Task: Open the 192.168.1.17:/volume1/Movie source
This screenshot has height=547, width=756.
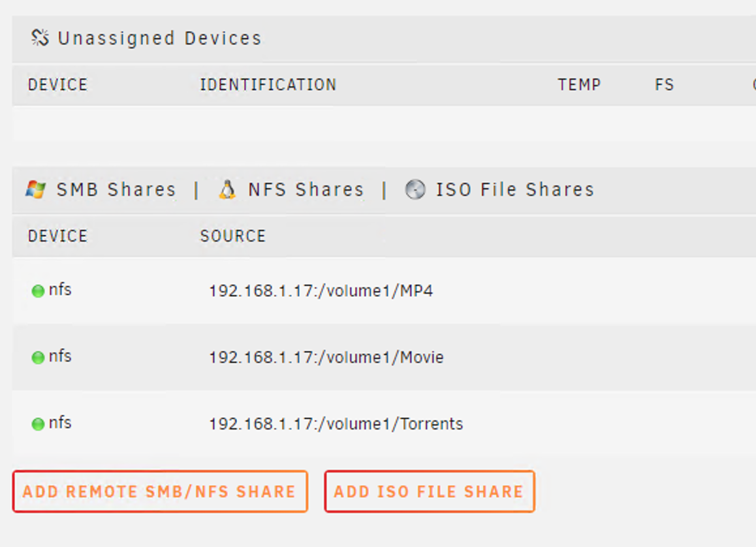Action: click(x=326, y=358)
